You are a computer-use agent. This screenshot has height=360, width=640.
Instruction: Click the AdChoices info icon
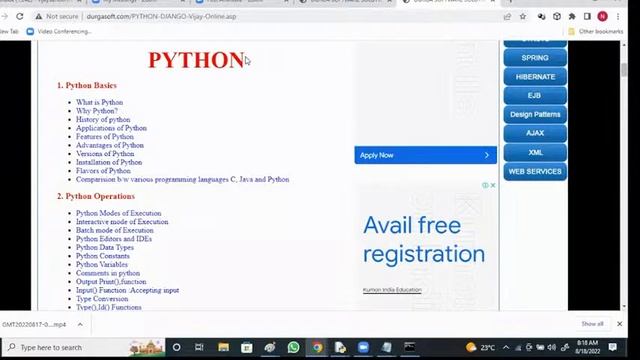point(485,185)
